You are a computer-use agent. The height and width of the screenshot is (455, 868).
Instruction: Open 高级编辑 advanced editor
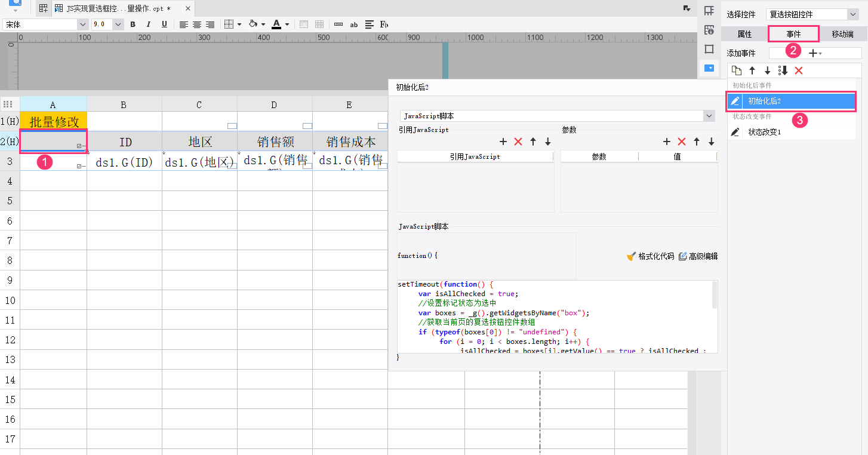(698, 256)
